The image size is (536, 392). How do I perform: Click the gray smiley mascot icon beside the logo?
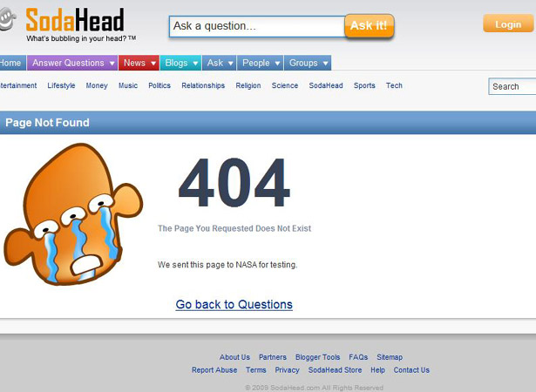[8, 19]
